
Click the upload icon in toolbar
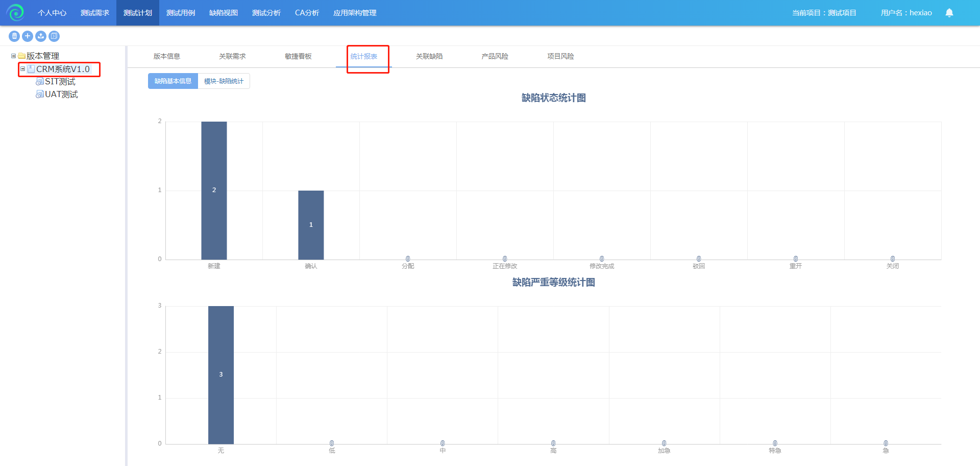(41, 36)
